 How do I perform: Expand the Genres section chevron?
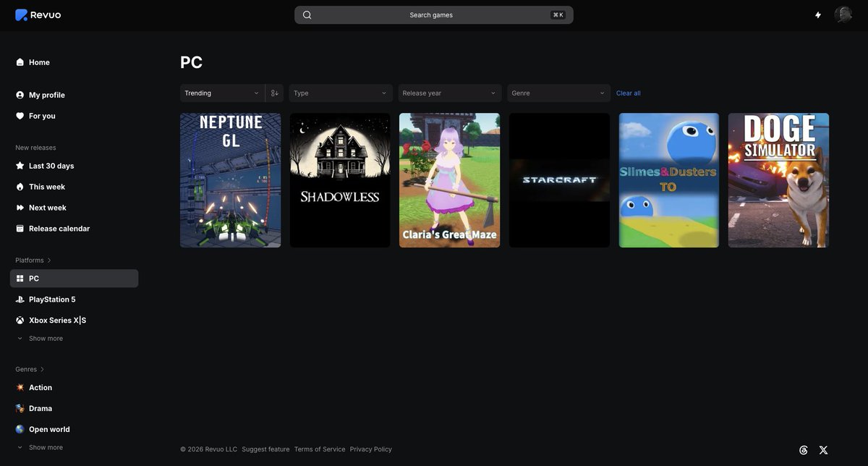[x=43, y=370]
